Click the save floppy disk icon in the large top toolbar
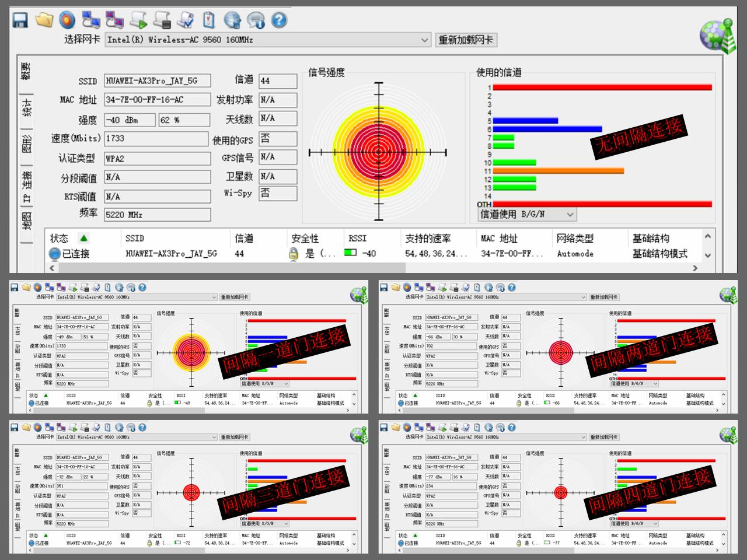Screen dimensions: 747x560 click(x=20, y=20)
